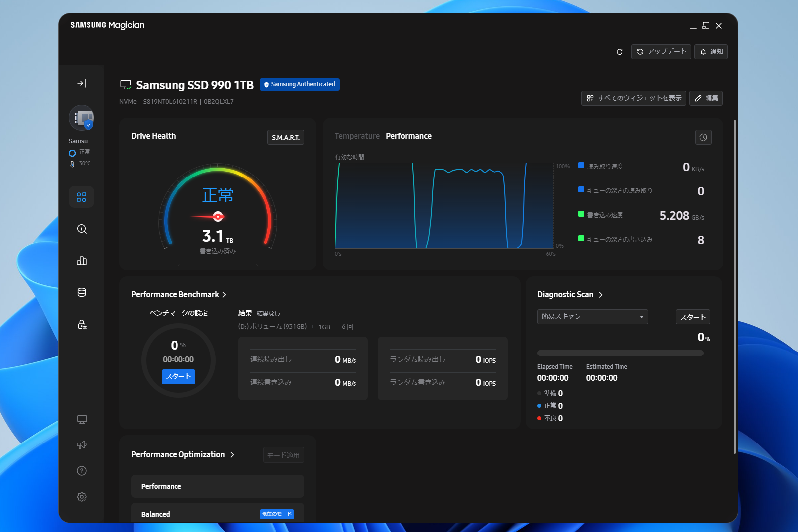Open the settings gear icon in sidebar
The height and width of the screenshot is (532, 798).
[x=82, y=497]
